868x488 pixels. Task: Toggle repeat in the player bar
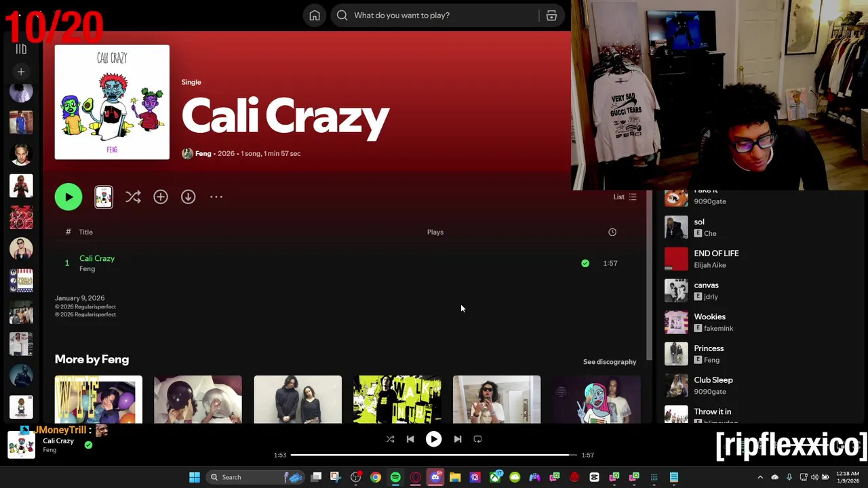coord(477,439)
